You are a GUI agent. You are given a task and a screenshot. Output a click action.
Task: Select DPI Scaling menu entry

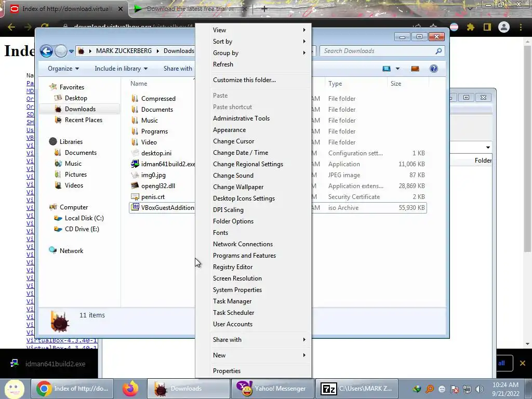point(260,210)
